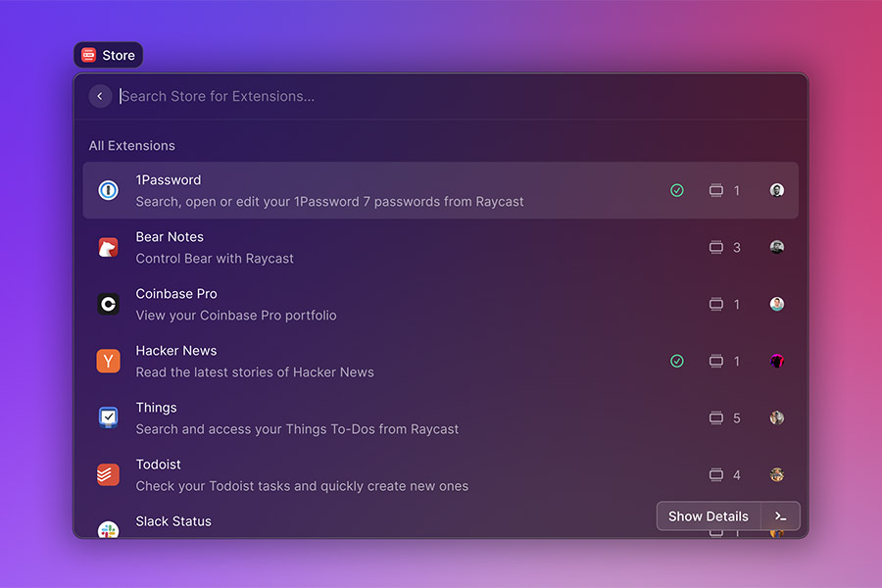Click 'Read the latest stories of Hacker News'
882x588 pixels.
pyautogui.click(x=254, y=372)
